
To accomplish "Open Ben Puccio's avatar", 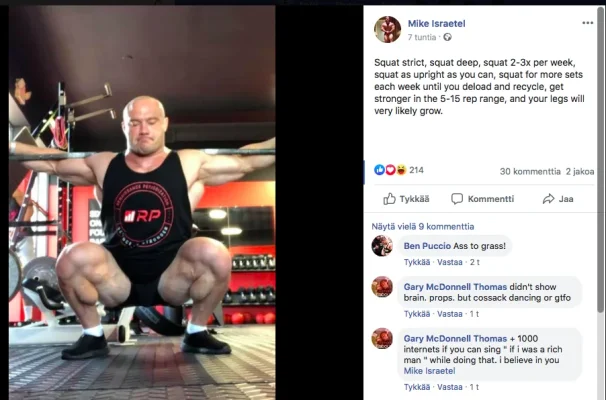I will 382,246.
